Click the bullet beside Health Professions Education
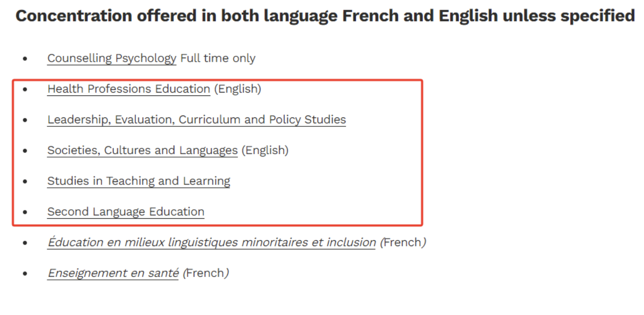The image size is (644, 315). pos(25,89)
